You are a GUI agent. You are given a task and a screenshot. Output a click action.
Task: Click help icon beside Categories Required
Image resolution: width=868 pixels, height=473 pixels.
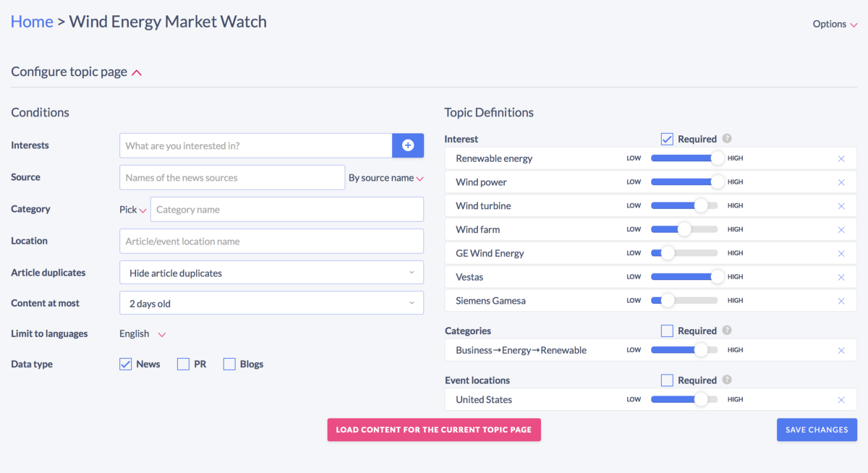click(x=727, y=331)
